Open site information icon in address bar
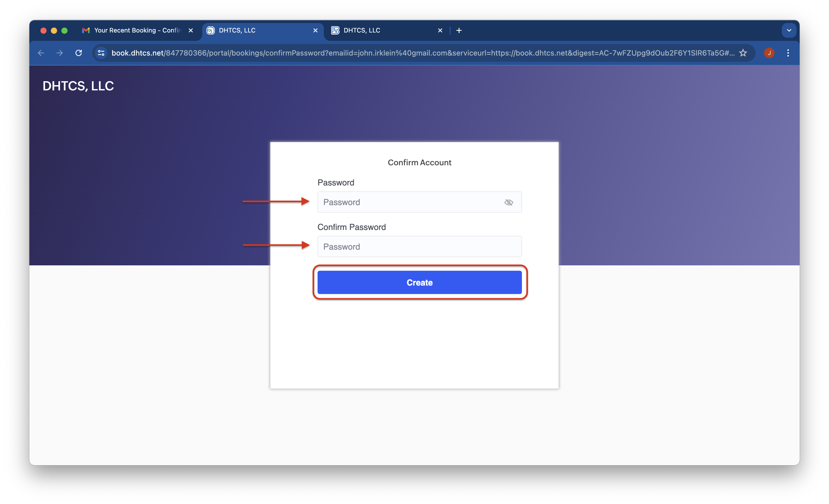 101,53
